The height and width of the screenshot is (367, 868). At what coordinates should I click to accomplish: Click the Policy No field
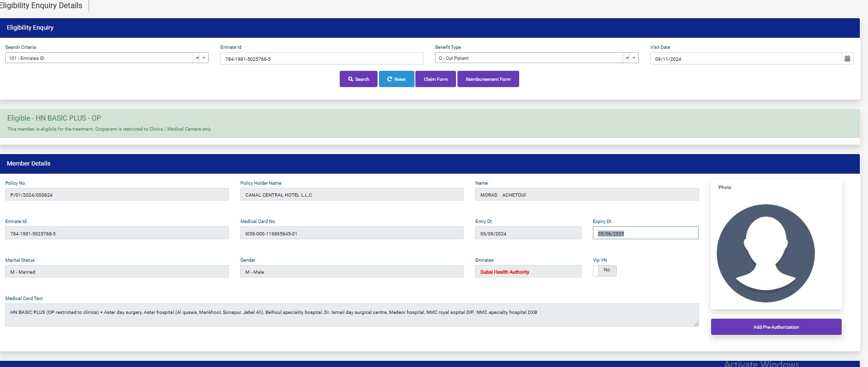117,195
